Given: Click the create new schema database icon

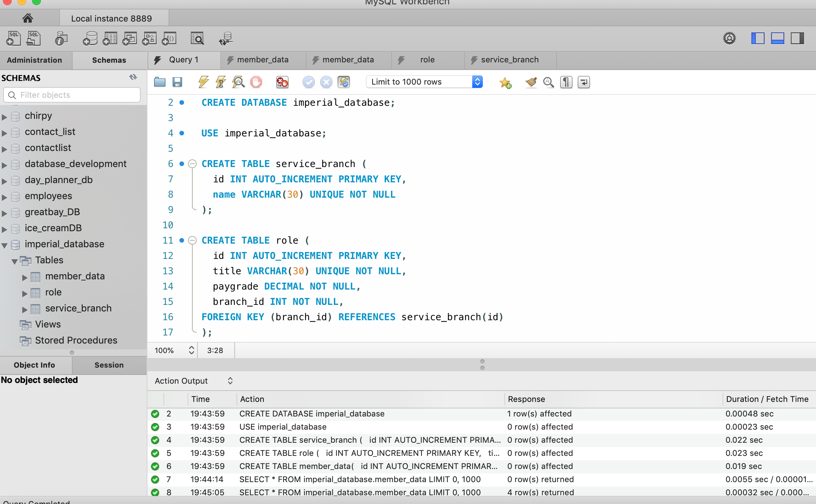Looking at the screenshot, I should pyautogui.click(x=90, y=38).
